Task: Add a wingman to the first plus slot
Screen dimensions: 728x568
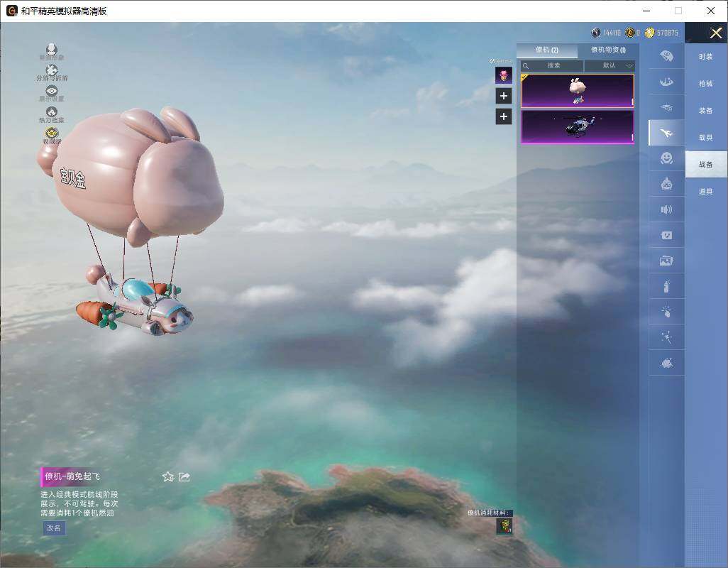Action: [x=504, y=96]
